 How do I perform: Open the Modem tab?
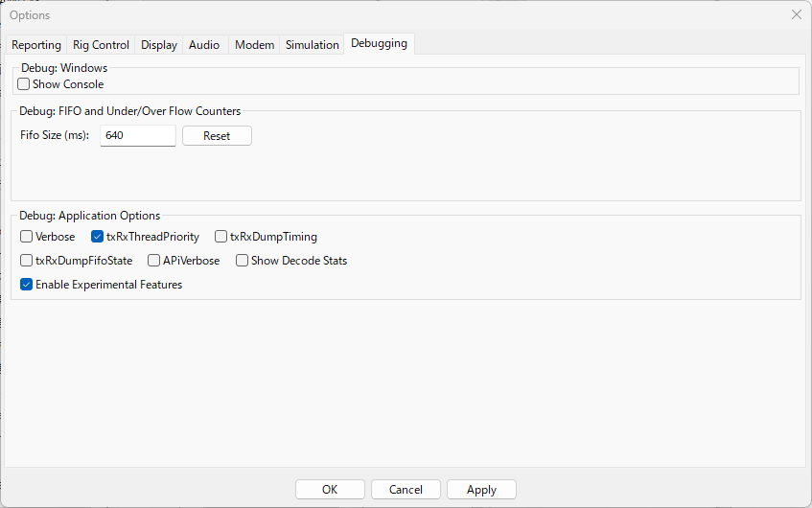(254, 45)
